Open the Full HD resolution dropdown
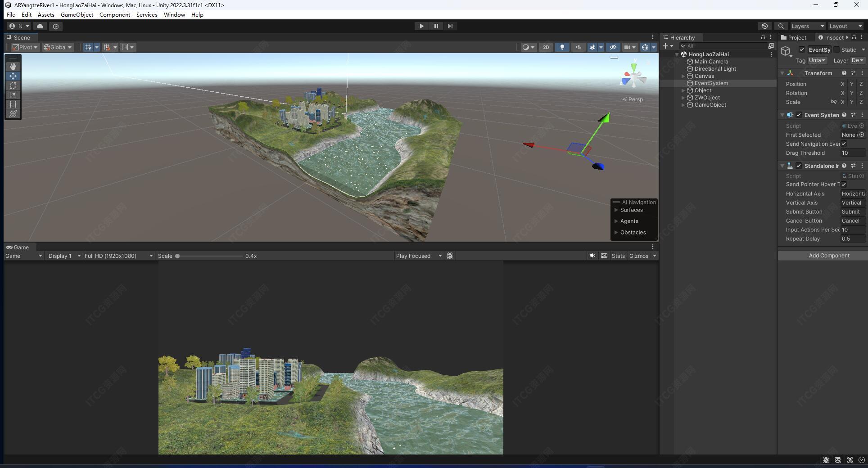 (119, 256)
